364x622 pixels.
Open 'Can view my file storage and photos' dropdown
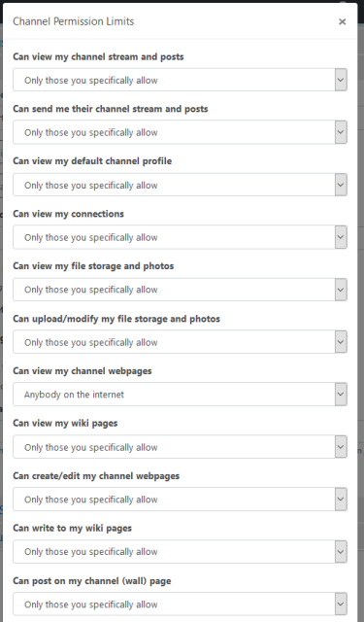pyautogui.click(x=180, y=290)
